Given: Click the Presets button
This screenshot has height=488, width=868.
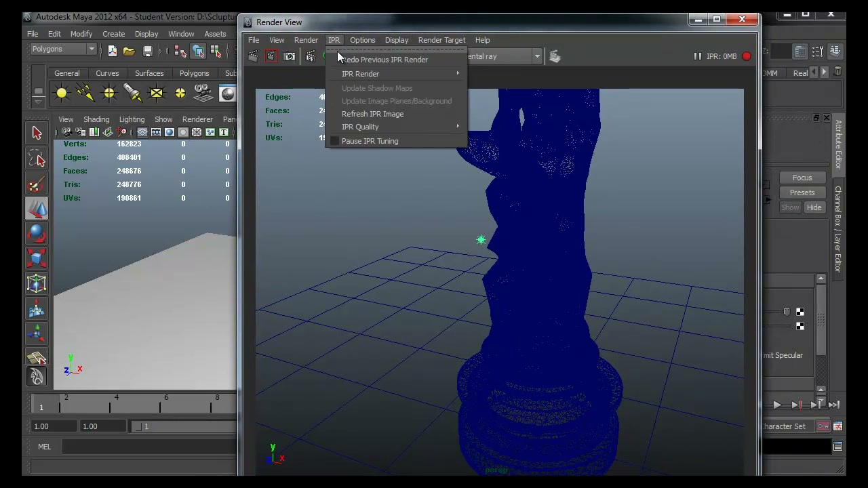Looking at the screenshot, I should coord(802,192).
